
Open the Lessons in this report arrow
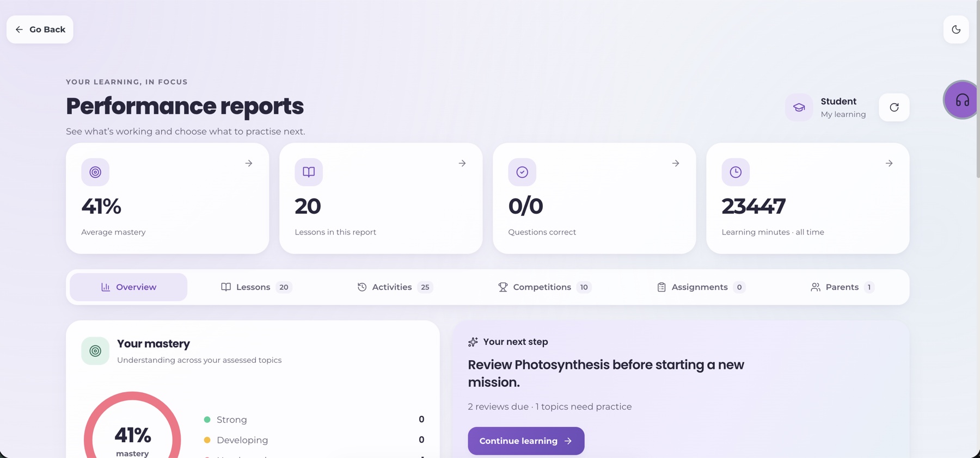coord(462,163)
